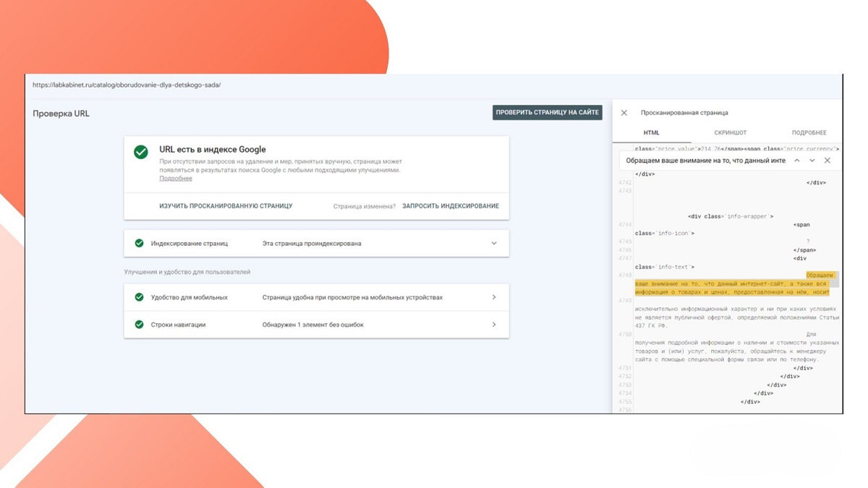Click ЗАПРОСИТЬ ИНДЕКСИРОВАНИЕ

coord(451,206)
